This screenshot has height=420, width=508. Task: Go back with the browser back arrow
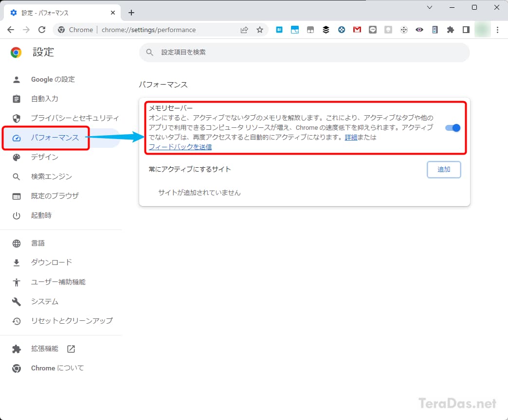click(x=11, y=30)
